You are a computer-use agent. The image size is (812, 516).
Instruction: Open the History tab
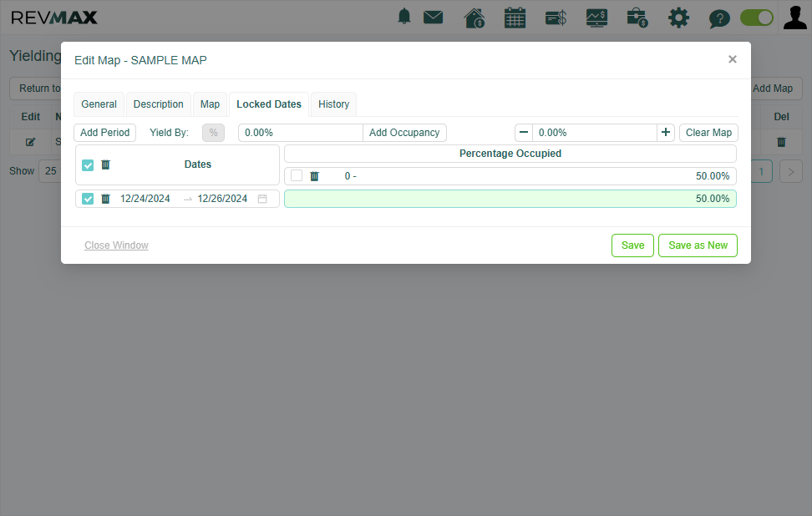[x=333, y=104]
